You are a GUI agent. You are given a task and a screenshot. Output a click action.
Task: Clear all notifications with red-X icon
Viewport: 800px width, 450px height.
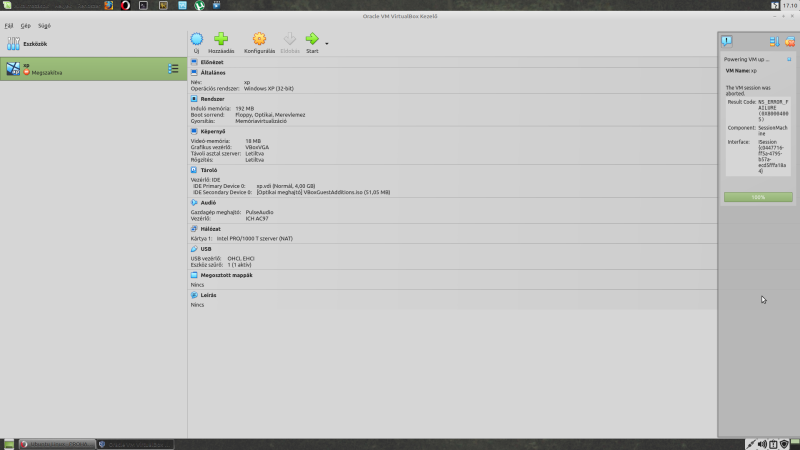(790, 42)
